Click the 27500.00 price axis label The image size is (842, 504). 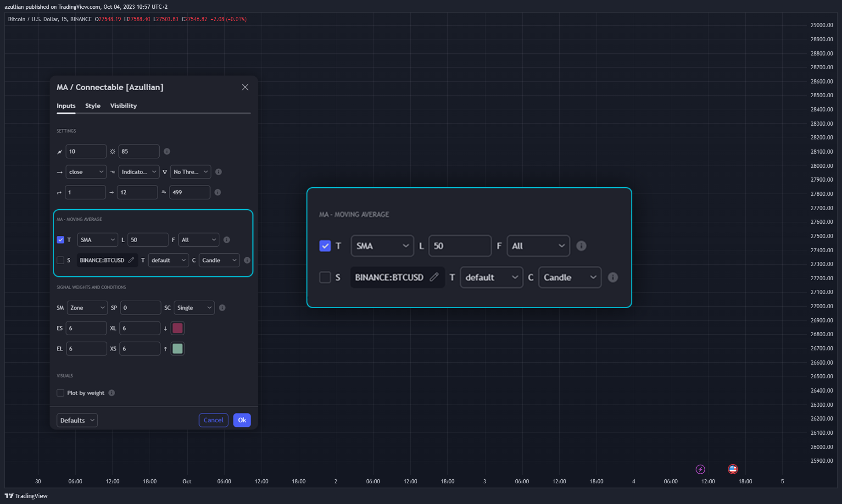pos(821,236)
